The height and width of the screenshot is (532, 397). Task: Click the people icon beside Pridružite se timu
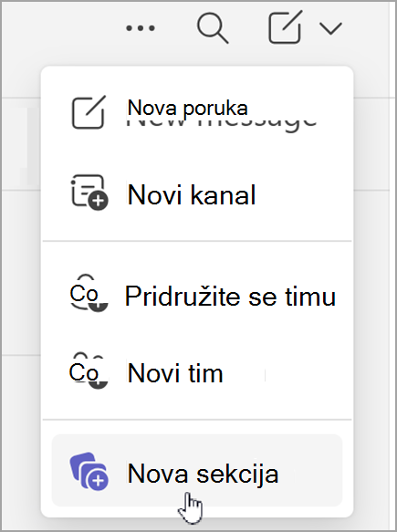(89, 294)
